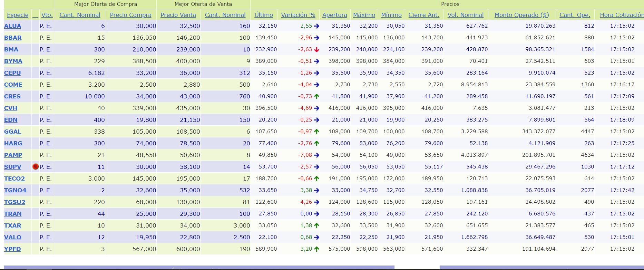The height and width of the screenshot is (270, 644).
Task: Open the ALUA ticker link
Action: (x=12, y=26)
